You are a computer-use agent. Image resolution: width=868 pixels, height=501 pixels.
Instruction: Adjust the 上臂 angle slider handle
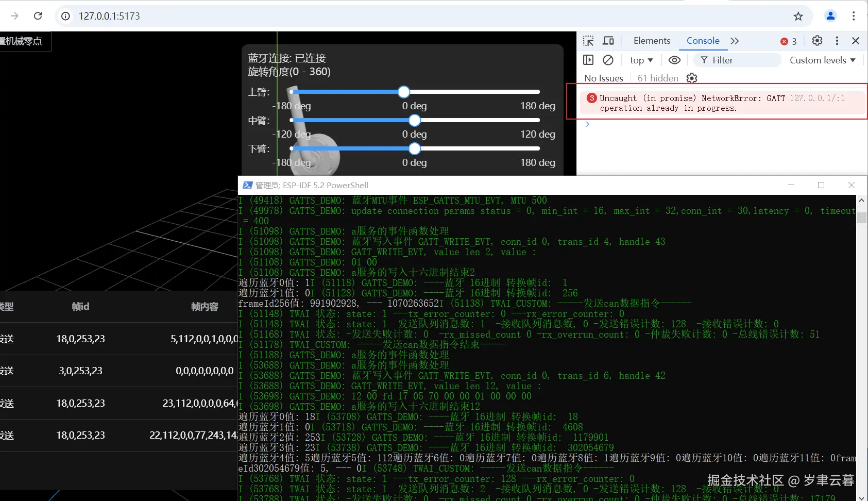pos(404,92)
